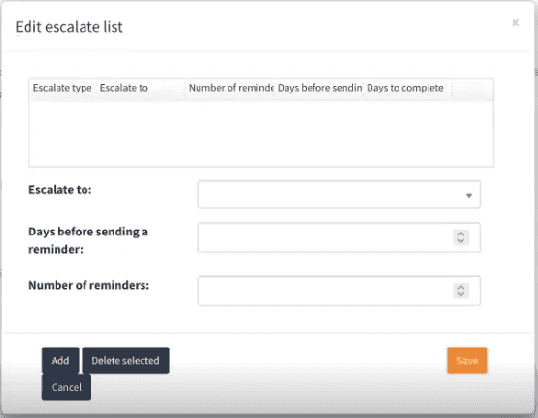Close the Edit escalate list dialog

[515, 23]
